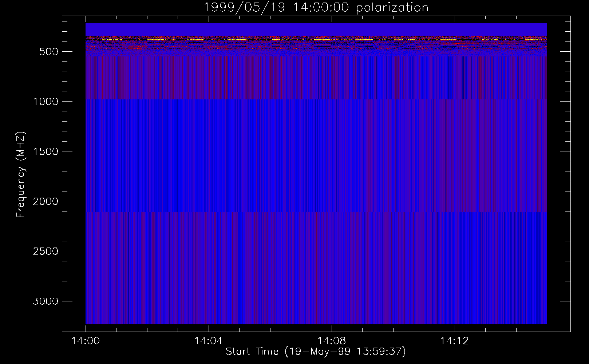Viewport: 589px width, 364px height.
Task: Click the plot title '1999/05/19 14:00:00 polarization'
Action: click(316, 8)
